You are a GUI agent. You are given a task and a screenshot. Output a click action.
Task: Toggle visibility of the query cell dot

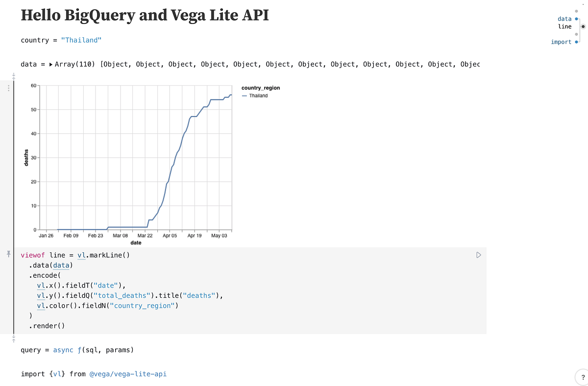(x=577, y=34)
